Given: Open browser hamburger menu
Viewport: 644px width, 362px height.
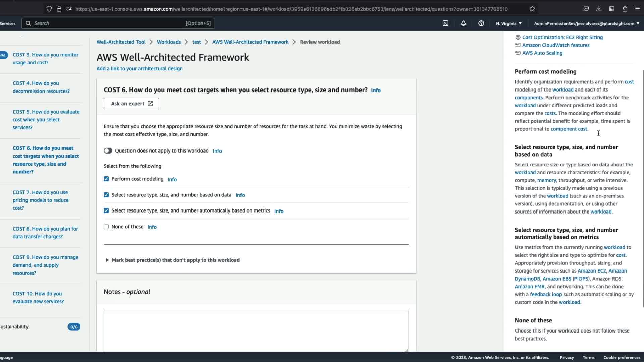Looking at the screenshot, I should pyautogui.click(x=637, y=9).
